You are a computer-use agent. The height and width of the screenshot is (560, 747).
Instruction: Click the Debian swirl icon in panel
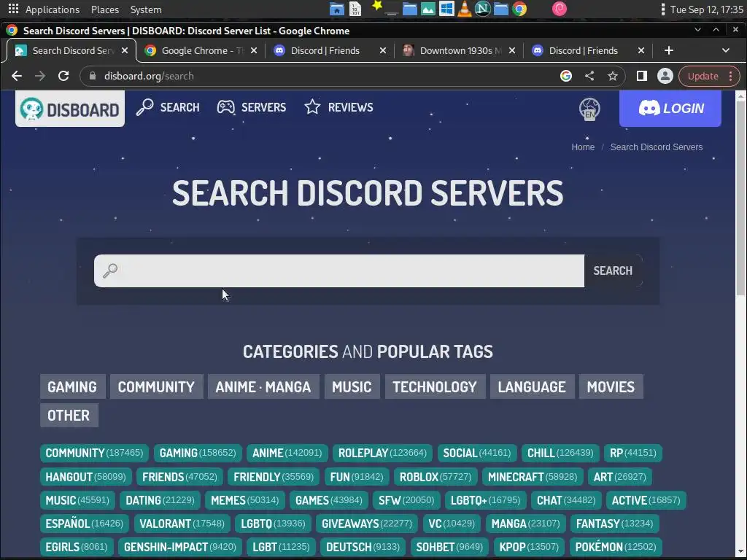(560, 9)
